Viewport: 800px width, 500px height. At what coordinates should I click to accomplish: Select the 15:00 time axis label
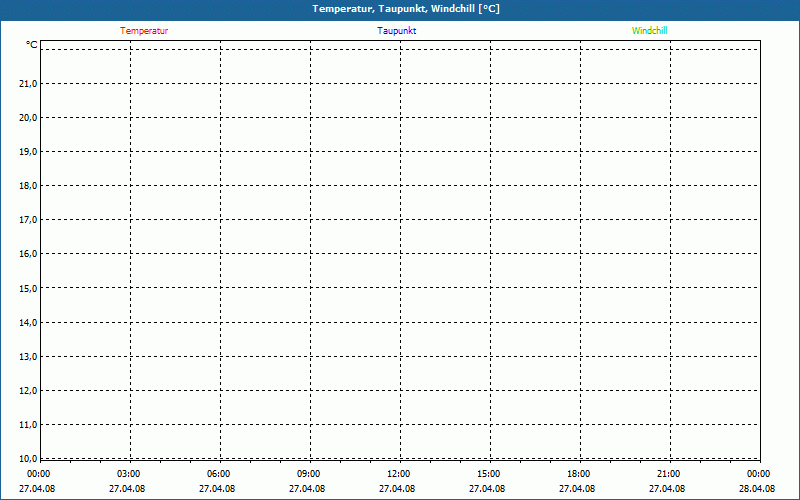[489, 474]
